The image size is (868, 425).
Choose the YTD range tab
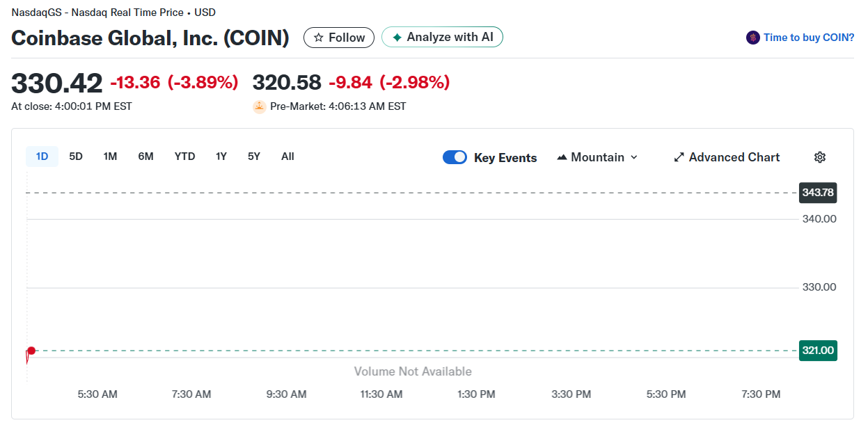coord(184,157)
